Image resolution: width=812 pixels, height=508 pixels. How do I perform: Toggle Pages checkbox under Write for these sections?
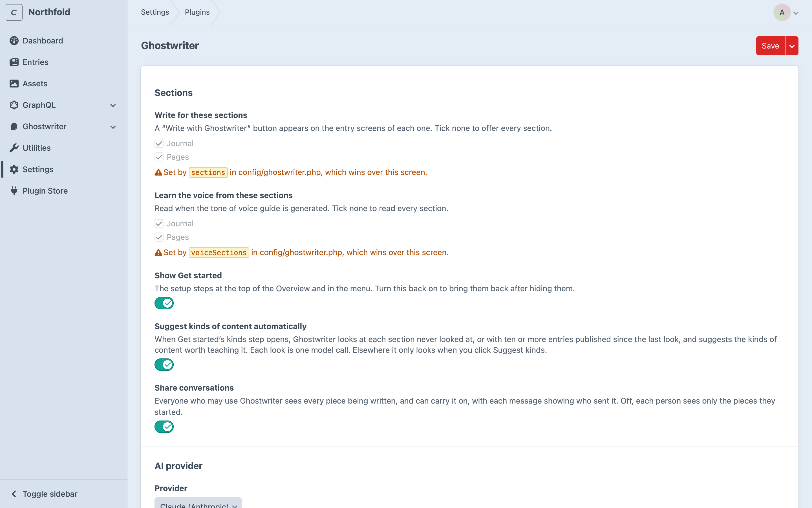[159, 157]
